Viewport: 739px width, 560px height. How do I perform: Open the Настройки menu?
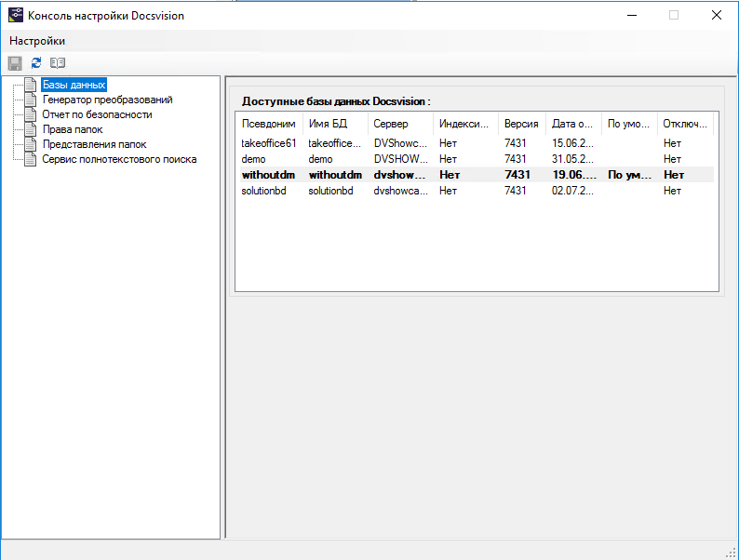coord(37,41)
